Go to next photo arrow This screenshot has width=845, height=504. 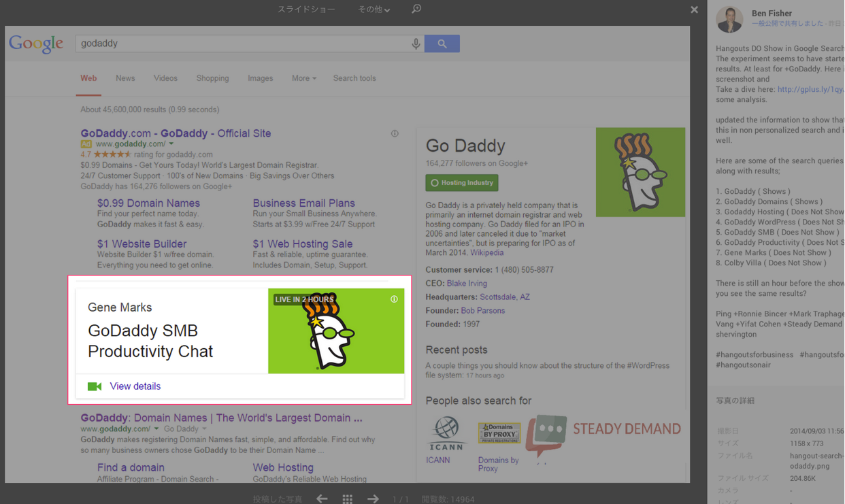(373, 499)
